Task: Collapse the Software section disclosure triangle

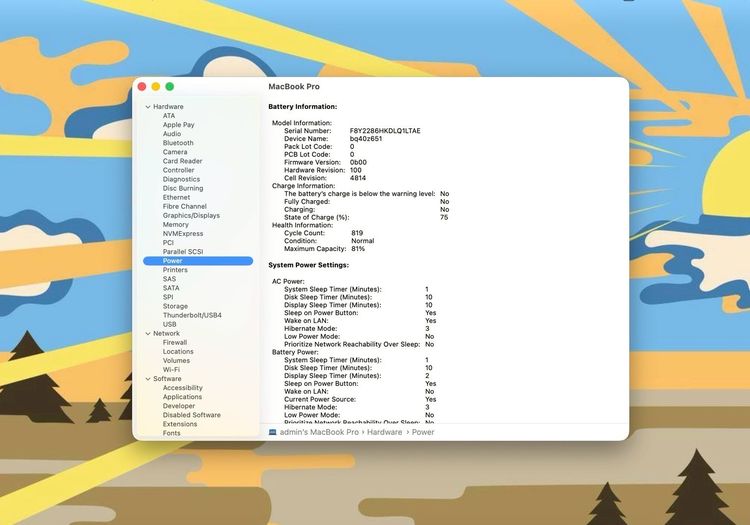Action: click(148, 379)
